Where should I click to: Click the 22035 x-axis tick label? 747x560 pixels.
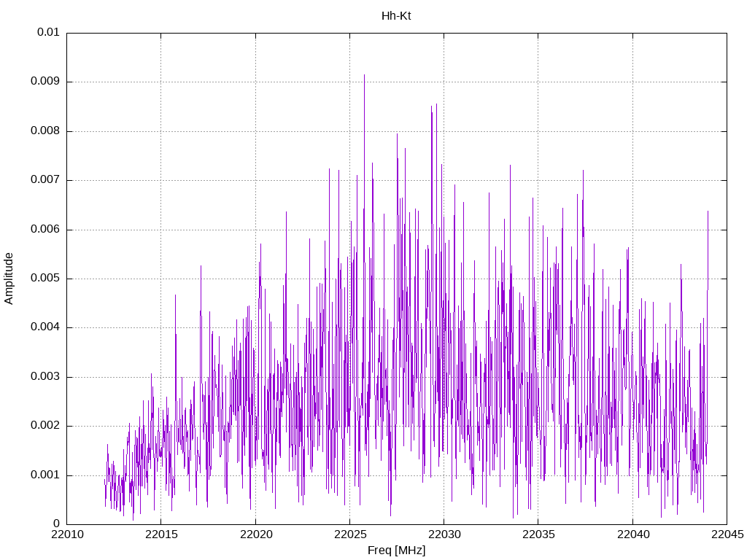click(539, 534)
